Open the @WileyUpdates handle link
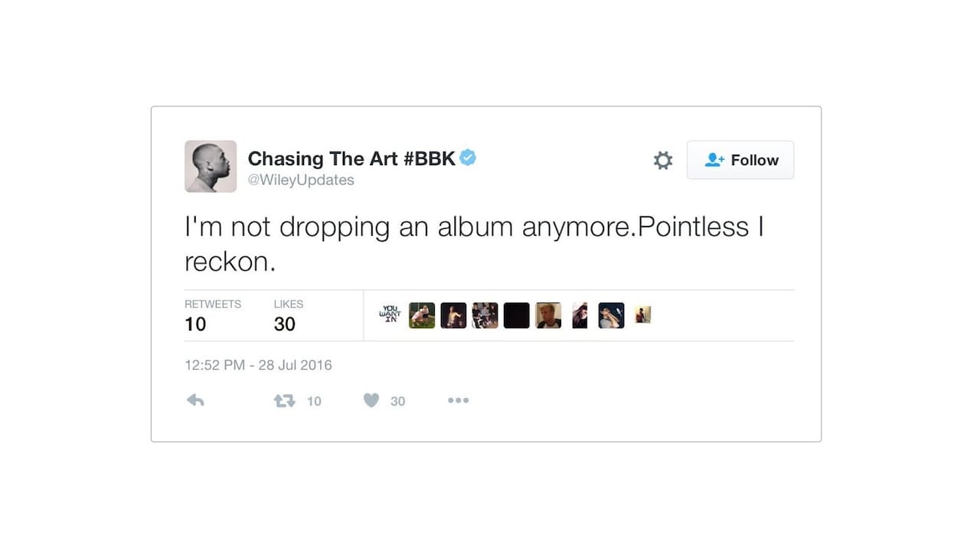Screen dimensions: 980x551 pyautogui.click(x=301, y=180)
